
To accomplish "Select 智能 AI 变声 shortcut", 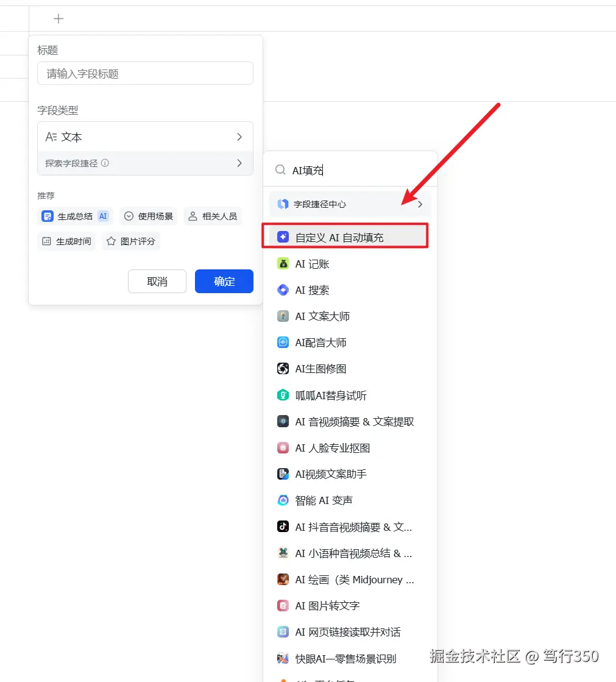I will pos(350,500).
